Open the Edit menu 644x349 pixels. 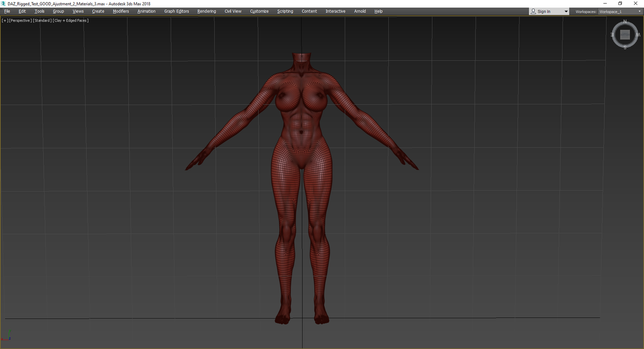[x=22, y=11]
